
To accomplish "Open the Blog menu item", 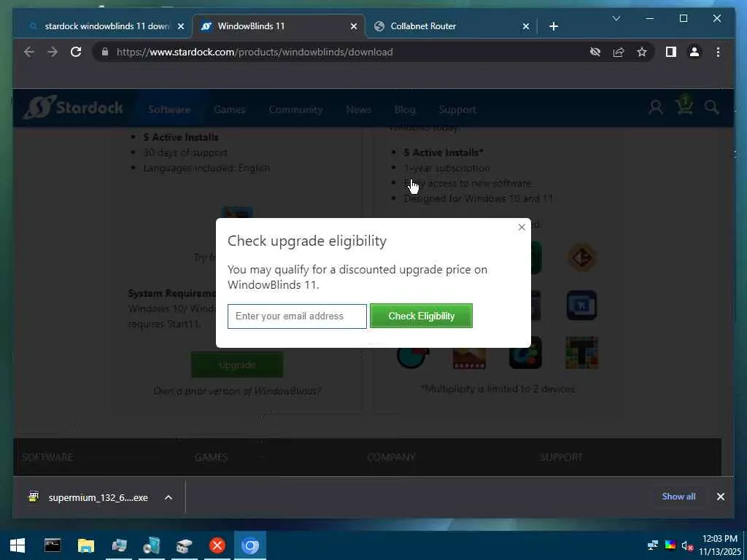I will tap(405, 109).
